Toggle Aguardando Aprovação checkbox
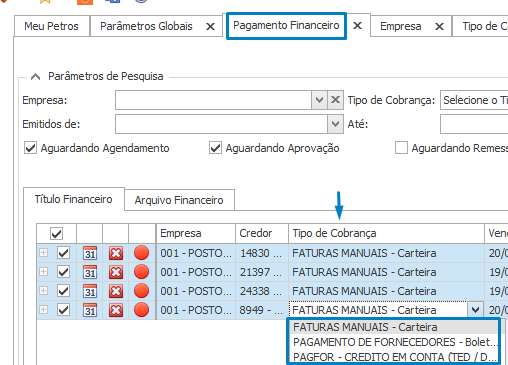This screenshot has height=365, width=508. (215, 148)
